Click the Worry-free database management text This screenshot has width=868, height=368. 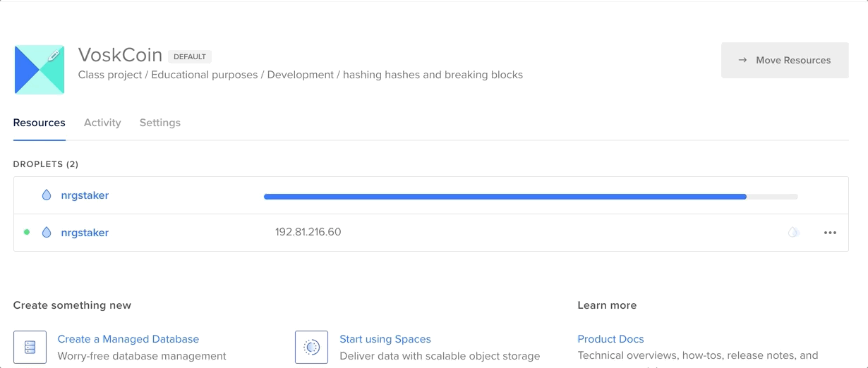[x=142, y=356]
